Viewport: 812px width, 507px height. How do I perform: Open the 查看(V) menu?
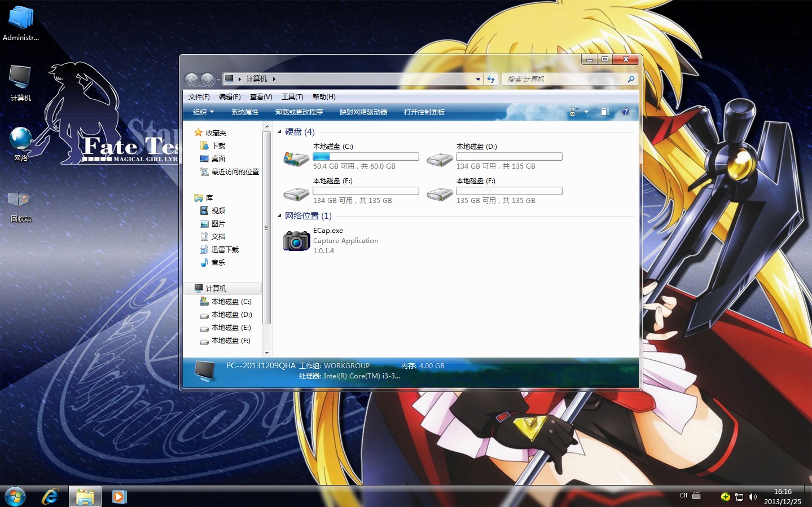coord(261,97)
